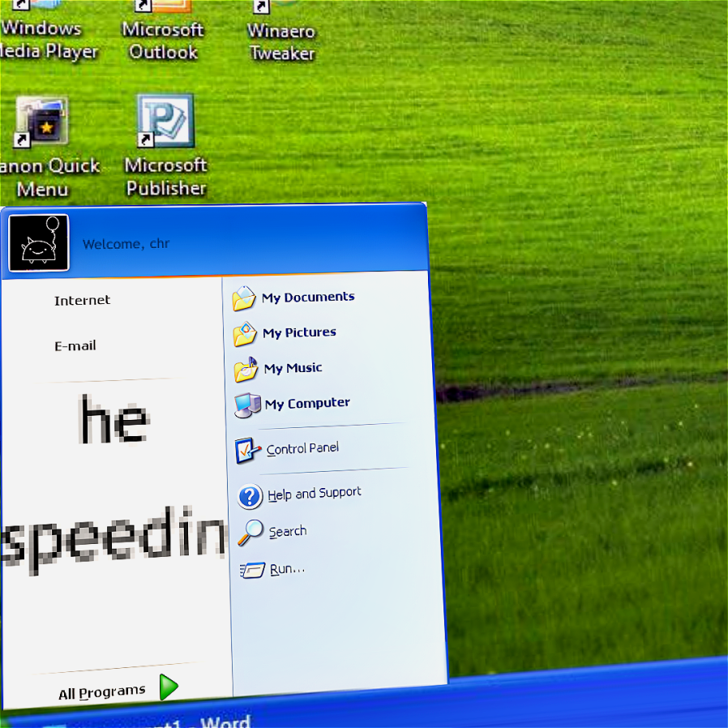Image resolution: width=728 pixels, height=728 pixels.
Task: Click the Search magnifying glass icon
Action: coord(251,532)
